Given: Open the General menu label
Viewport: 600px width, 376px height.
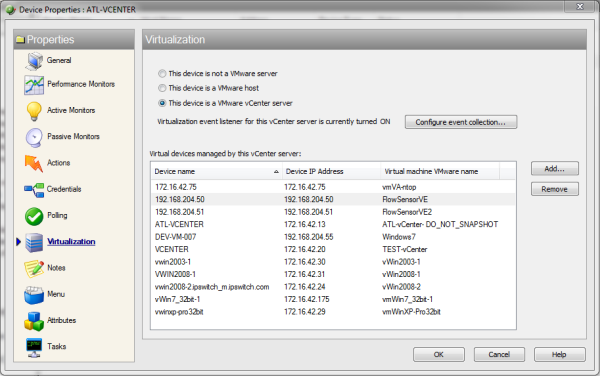Looking at the screenshot, I should 59,60.
